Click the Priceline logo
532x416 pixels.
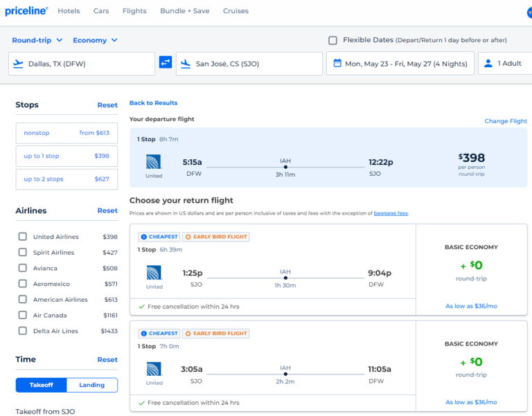click(x=26, y=11)
